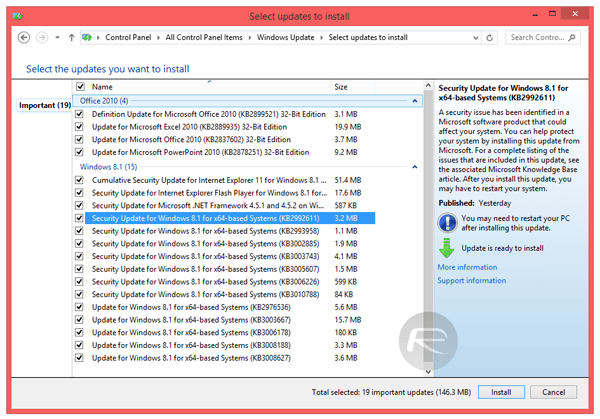Click the green ready-to-install arrow icon
Image resolution: width=600 pixels, height=419 pixels.
446,248
